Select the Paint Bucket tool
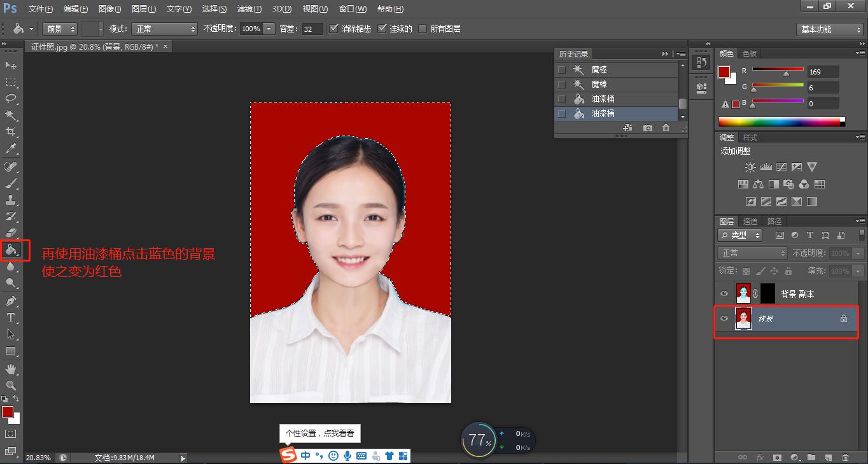The image size is (868, 464). (11, 250)
